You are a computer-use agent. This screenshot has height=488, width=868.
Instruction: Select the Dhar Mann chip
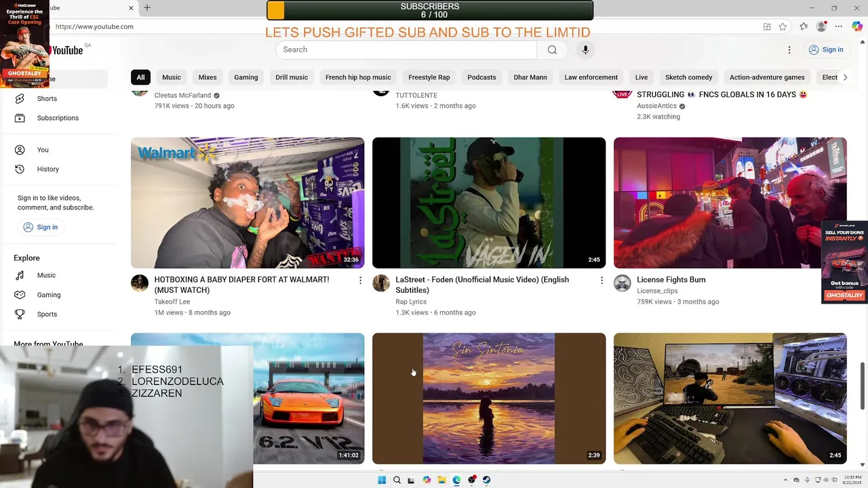530,77
